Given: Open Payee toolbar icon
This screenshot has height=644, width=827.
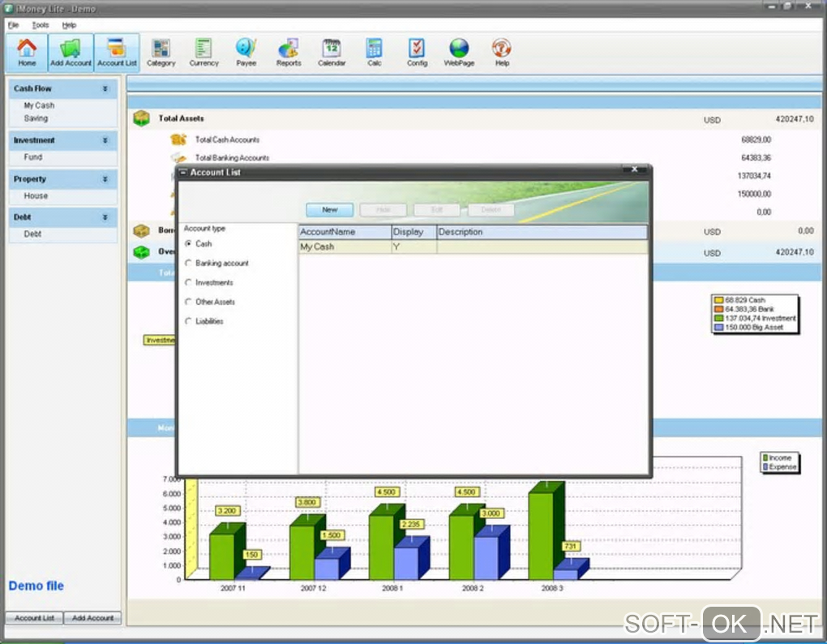Looking at the screenshot, I should click(246, 52).
